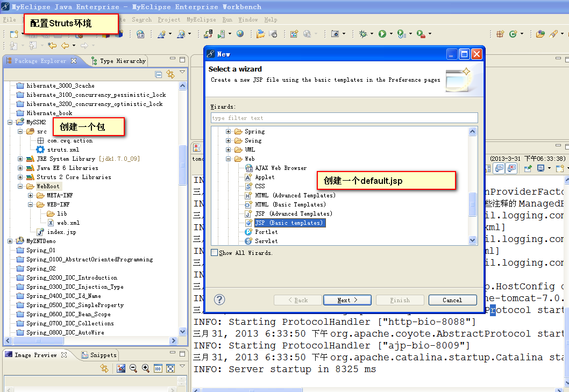Collapse the Web wizard folder
Image resolution: width=569 pixels, height=392 pixels.
pyautogui.click(x=228, y=159)
